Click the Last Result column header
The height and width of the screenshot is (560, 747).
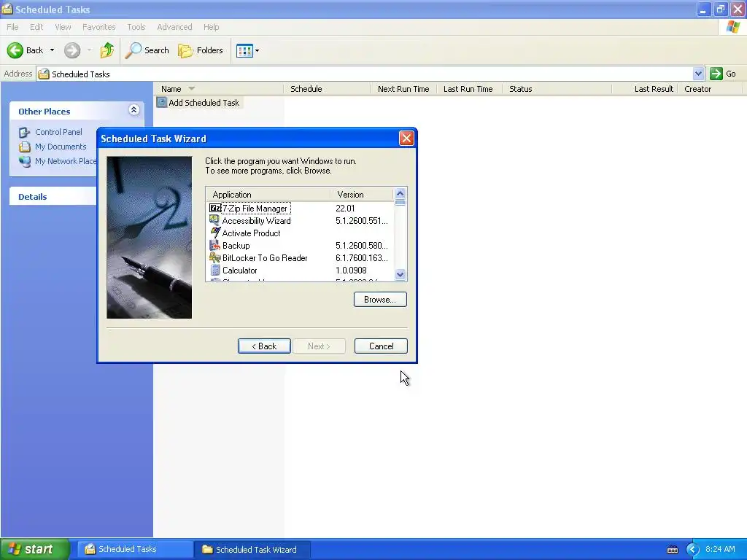645,88
